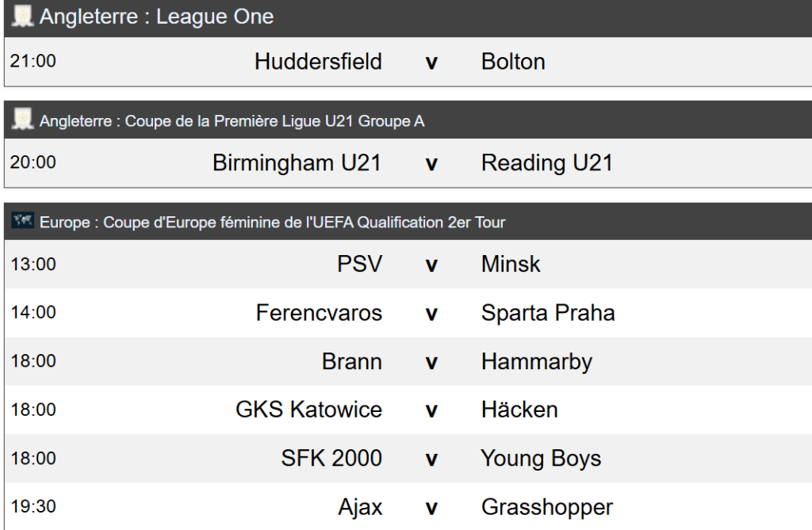
Task: Select Sparta Praha in the fixtures list
Action: point(548,313)
